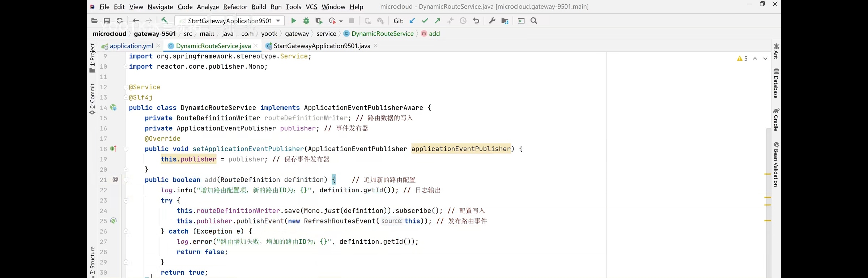Show Git history with the clock icon
The image size is (868, 278).
[x=463, y=21]
